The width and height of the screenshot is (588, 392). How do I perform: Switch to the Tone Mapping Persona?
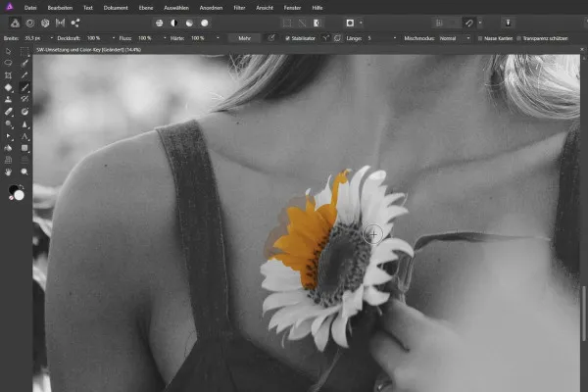tap(60, 24)
